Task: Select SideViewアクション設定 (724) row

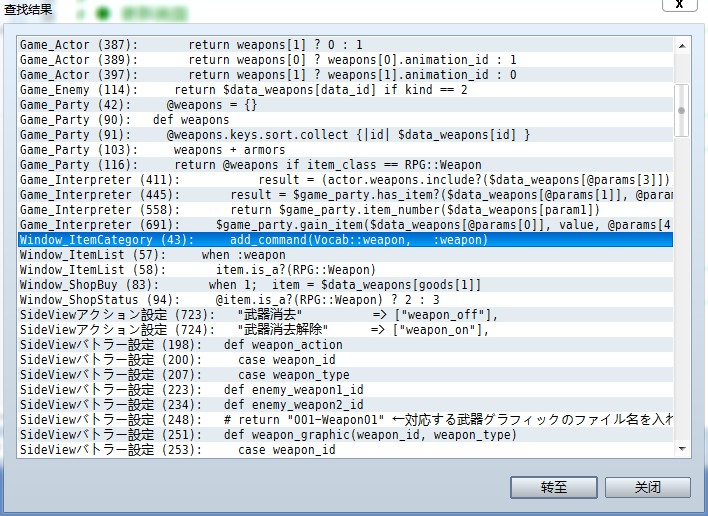Action: pyautogui.click(x=345, y=330)
